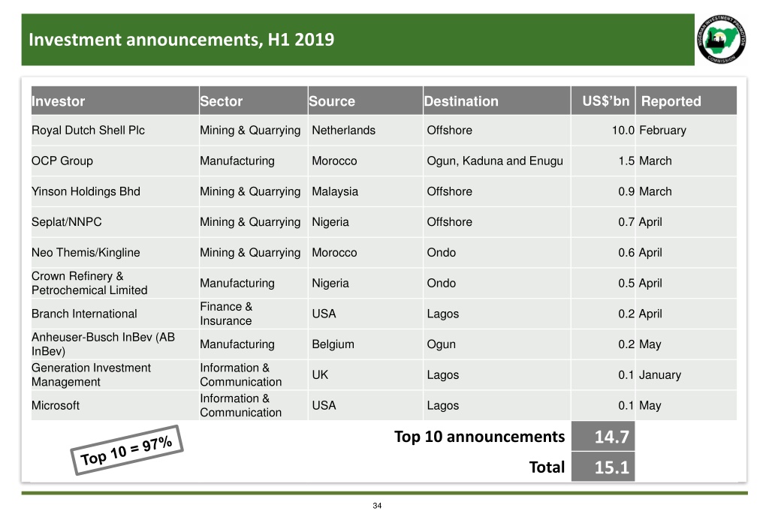This screenshot has width=769, height=532.
Task: Select the 'OCP Group' investor cell
Action: [x=115, y=161]
